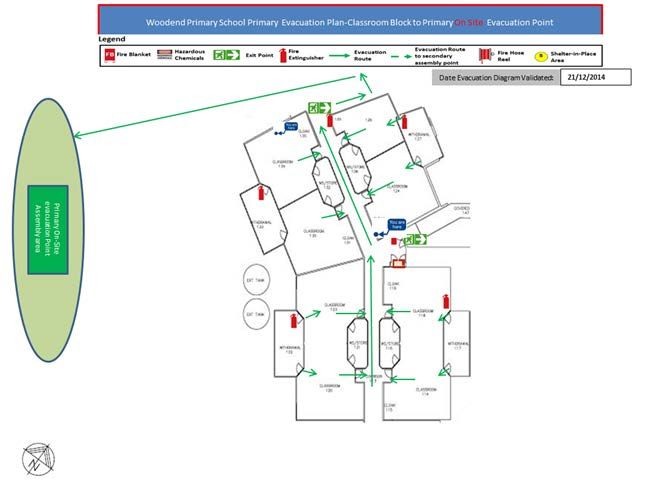Select the extinguisher at Withdrawal 1.22

pos(294,320)
